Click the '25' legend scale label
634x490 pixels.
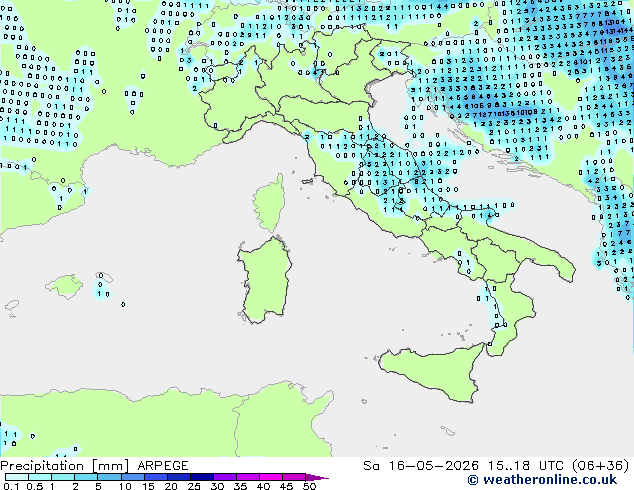(194, 486)
